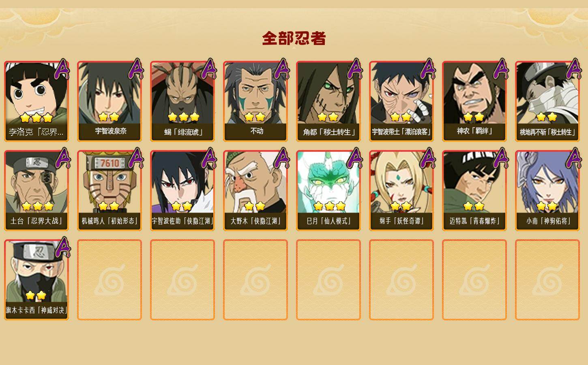Open the 土台「忍界大战」 ninja card

pos(36,190)
